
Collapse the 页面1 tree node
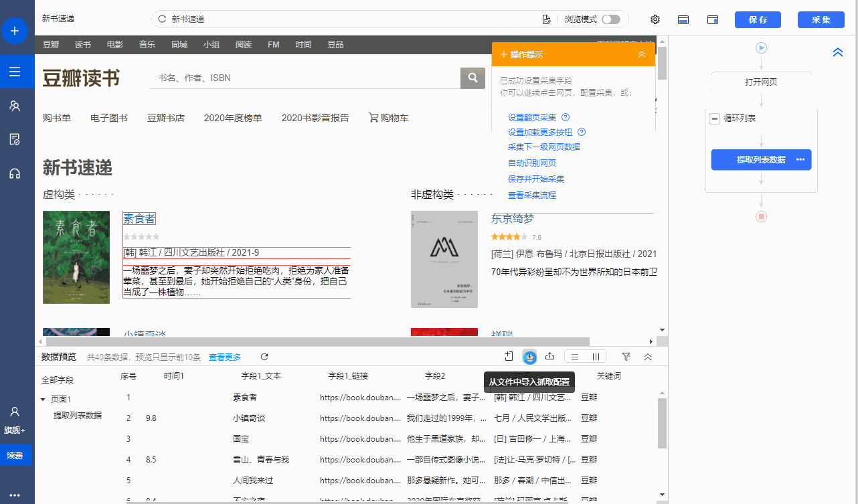point(43,400)
